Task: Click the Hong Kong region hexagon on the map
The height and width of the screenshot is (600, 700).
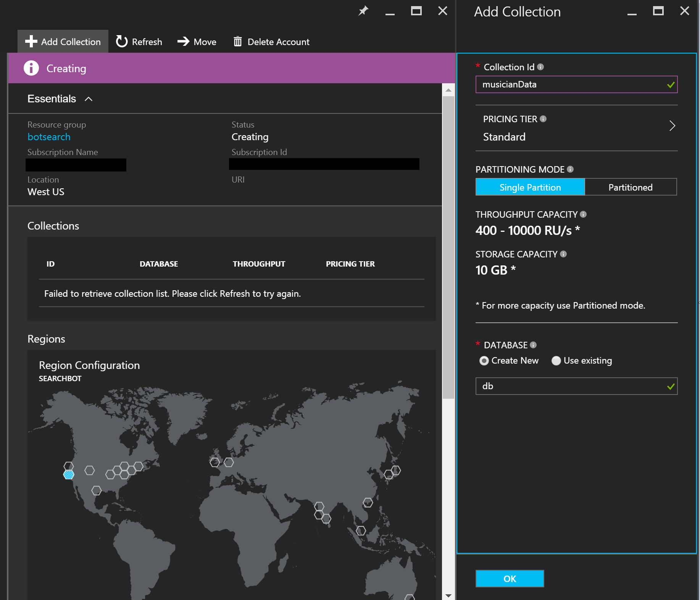Action: pyautogui.click(x=368, y=502)
